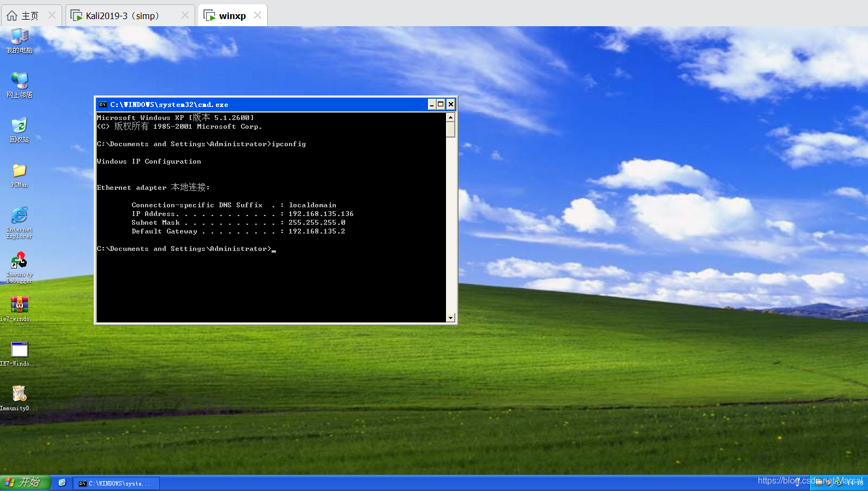
Task: Select the winxp VM tab
Action: (x=232, y=16)
